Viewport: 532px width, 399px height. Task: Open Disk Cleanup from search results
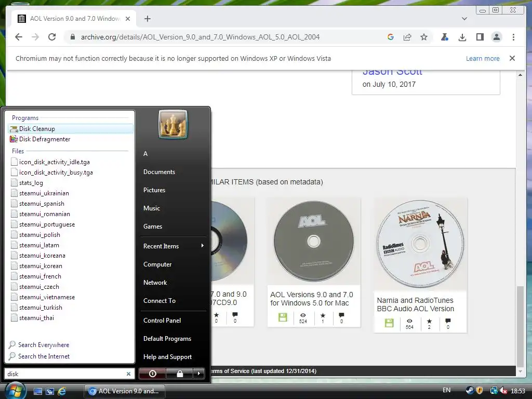[70, 129]
